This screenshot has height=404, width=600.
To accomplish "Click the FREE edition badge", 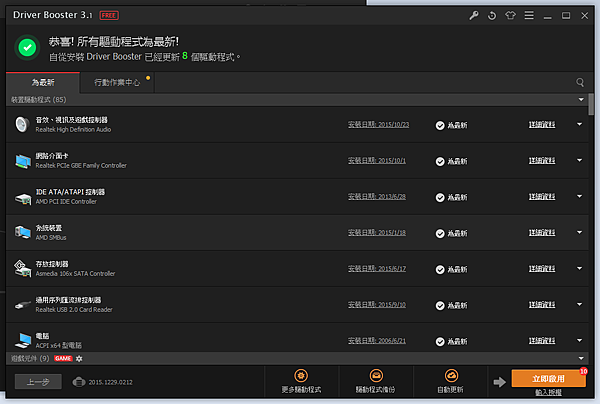I will 109,15.
